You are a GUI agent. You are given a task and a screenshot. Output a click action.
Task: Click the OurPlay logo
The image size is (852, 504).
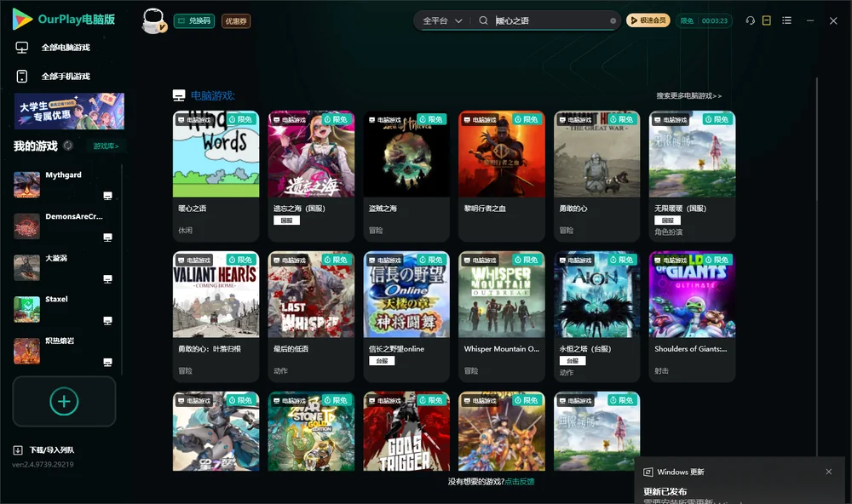point(64,20)
